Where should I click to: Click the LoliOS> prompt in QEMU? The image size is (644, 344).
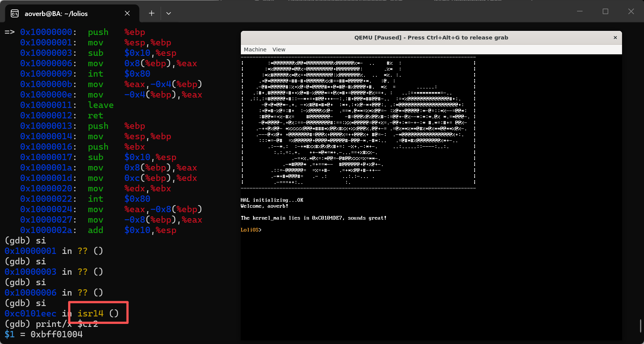pyautogui.click(x=251, y=230)
